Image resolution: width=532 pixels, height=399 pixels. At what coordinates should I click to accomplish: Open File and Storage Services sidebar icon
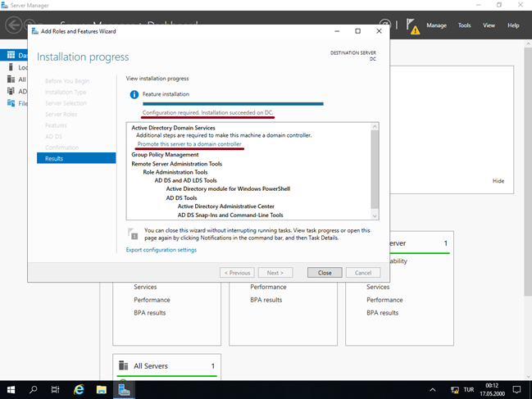(11, 103)
